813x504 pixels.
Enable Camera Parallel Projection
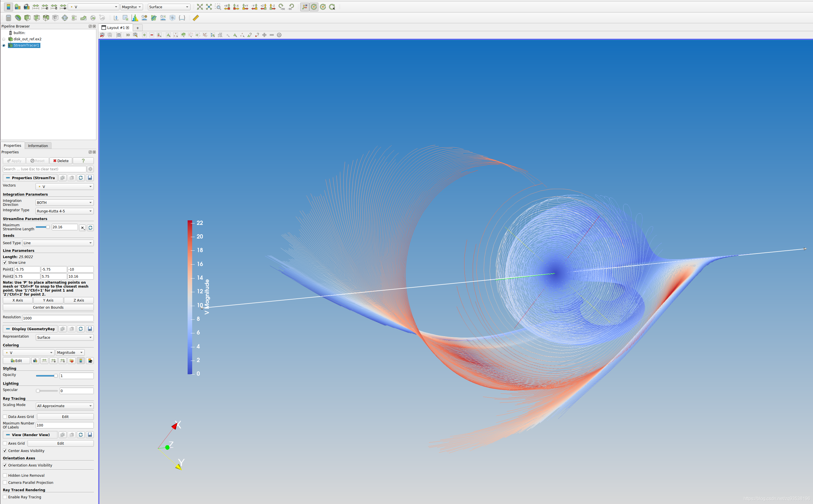(x=5, y=482)
